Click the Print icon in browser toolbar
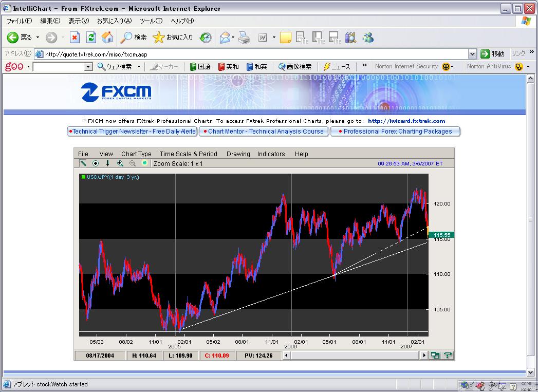 point(244,38)
